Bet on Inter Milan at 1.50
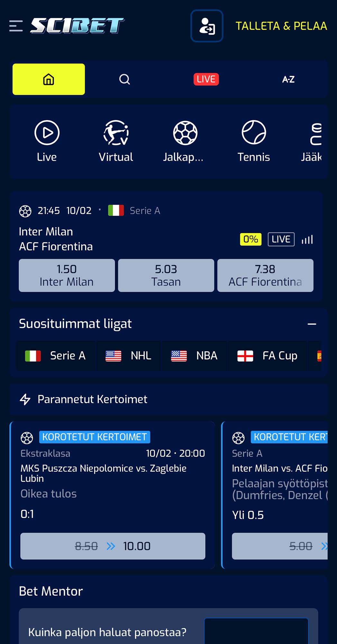337x644 pixels. tap(67, 275)
